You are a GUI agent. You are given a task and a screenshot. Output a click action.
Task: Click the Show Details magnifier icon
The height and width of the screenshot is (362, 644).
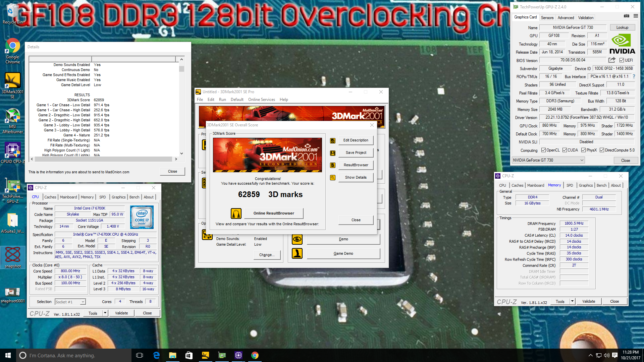coord(332,178)
